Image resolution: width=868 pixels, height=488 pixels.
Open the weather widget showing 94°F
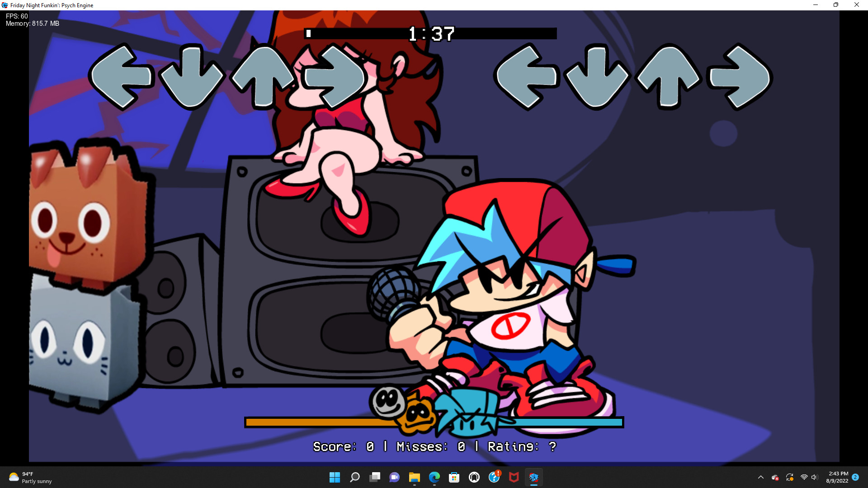click(30, 478)
